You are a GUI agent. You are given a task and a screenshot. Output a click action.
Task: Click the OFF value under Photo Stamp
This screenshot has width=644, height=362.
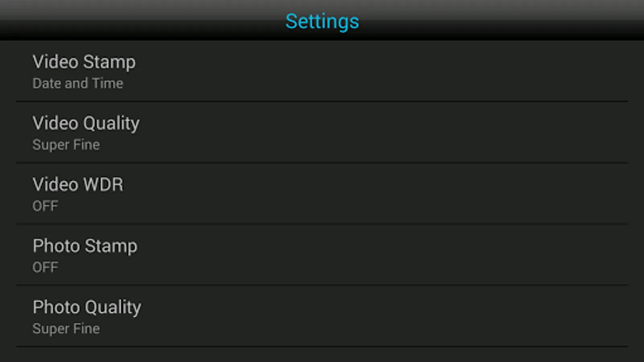pos(45,267)
